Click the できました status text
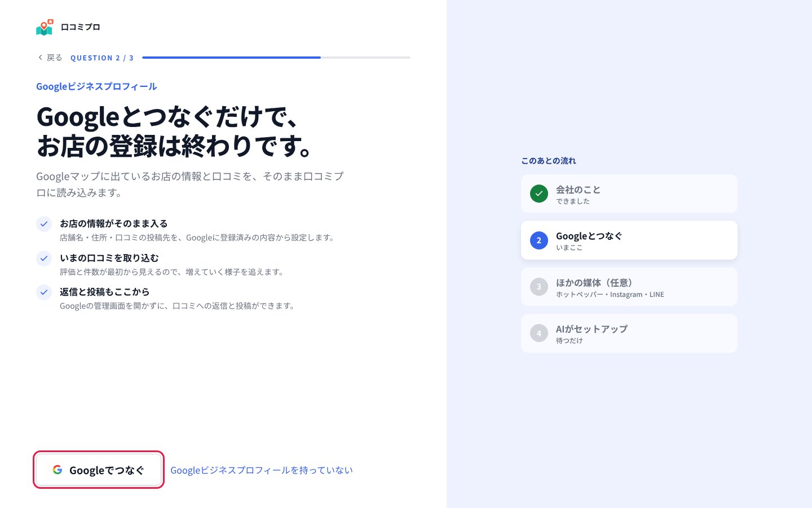Viewport: 812px width, 508px height. coord(573,202)
